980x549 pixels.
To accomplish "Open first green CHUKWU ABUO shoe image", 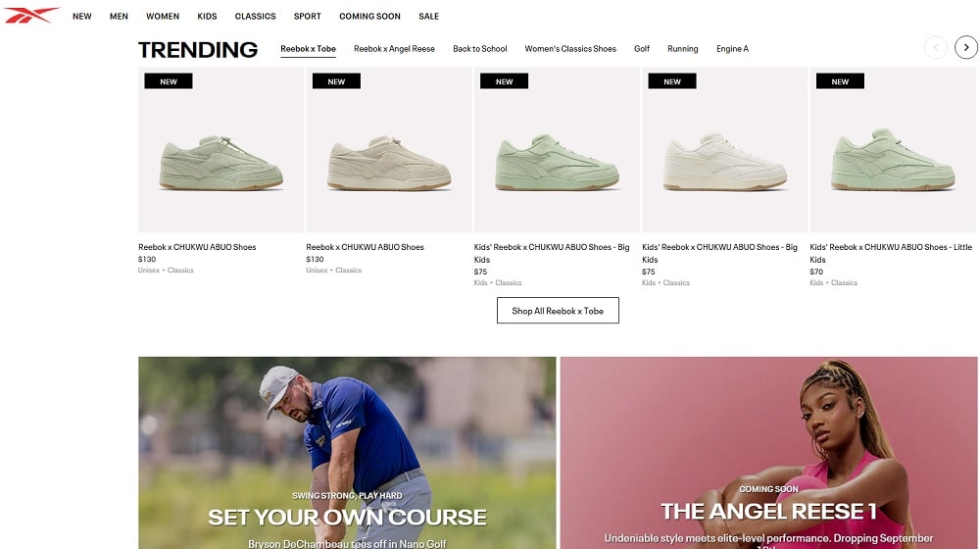I will (220, 150).
